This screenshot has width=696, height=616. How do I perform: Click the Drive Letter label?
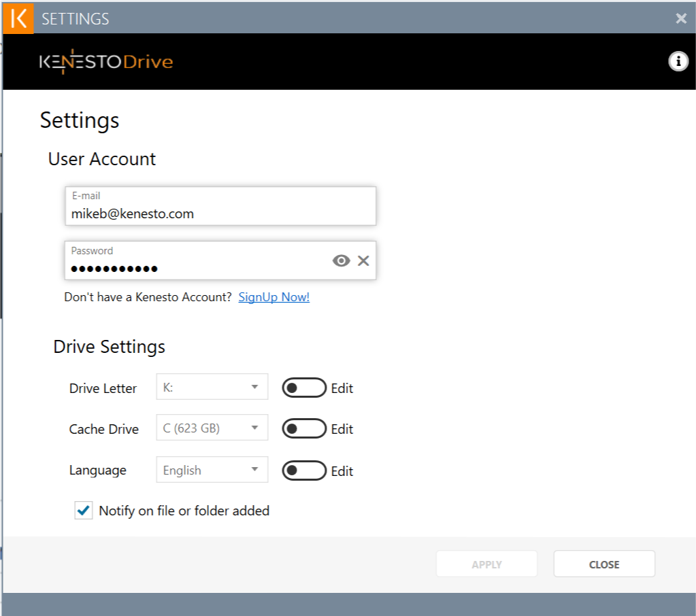tap(103, 388)
